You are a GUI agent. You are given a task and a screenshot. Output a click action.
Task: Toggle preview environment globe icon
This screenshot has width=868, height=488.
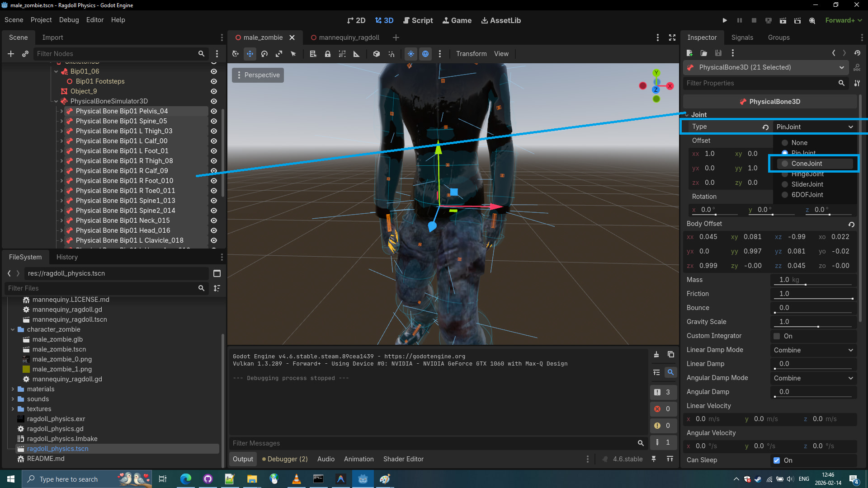(x=425, y=54)
